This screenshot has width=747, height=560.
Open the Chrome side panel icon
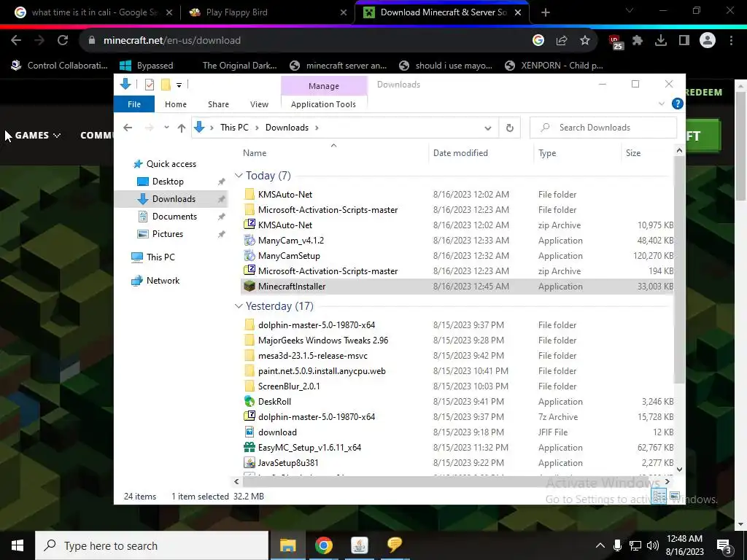point(684,41)
